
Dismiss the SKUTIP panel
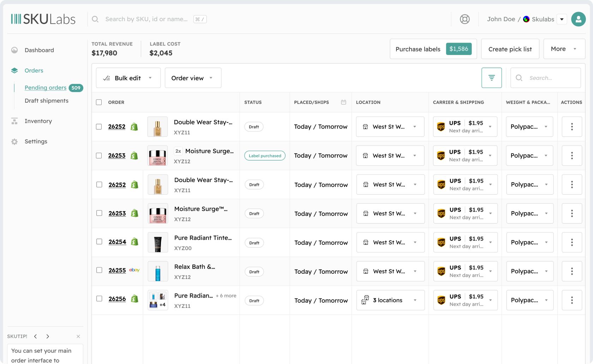(78, 336)
